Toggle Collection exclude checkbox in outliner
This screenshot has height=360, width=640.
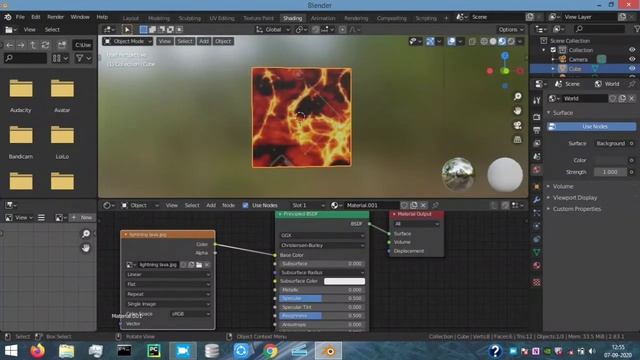click(553, 50)
